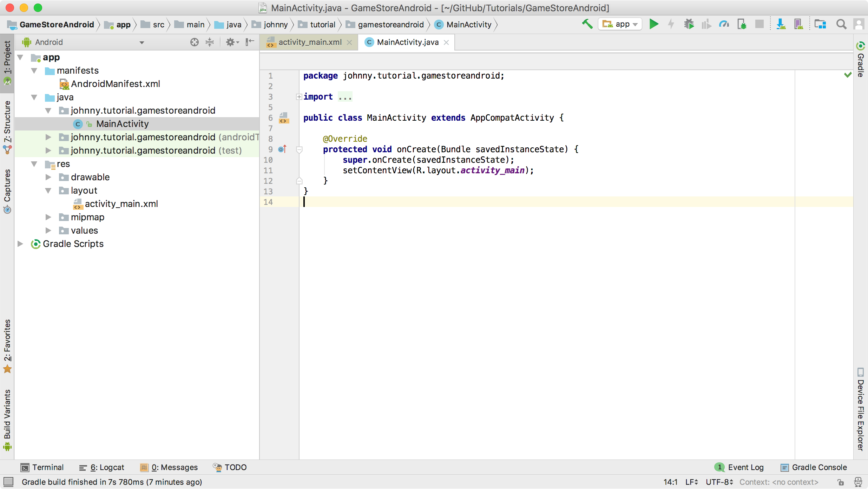
Task: Hide the Project panel icon
Action: tap(250, 42)
